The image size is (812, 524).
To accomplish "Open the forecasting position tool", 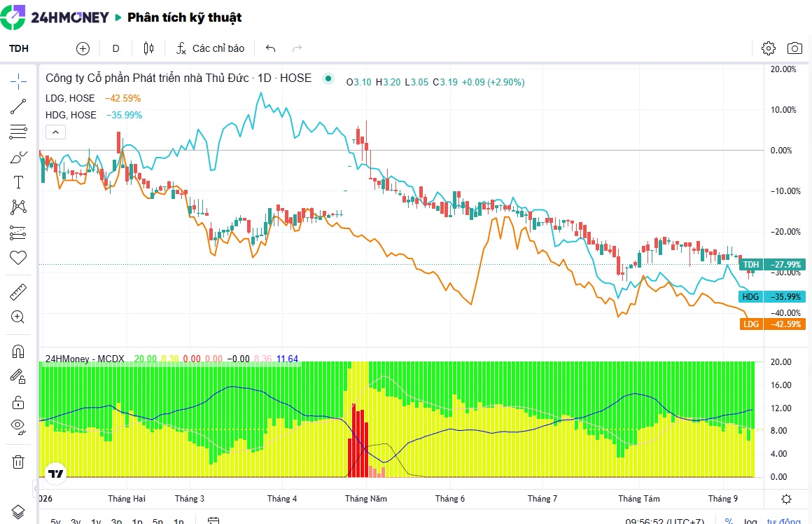I will [x=18, y=233].
